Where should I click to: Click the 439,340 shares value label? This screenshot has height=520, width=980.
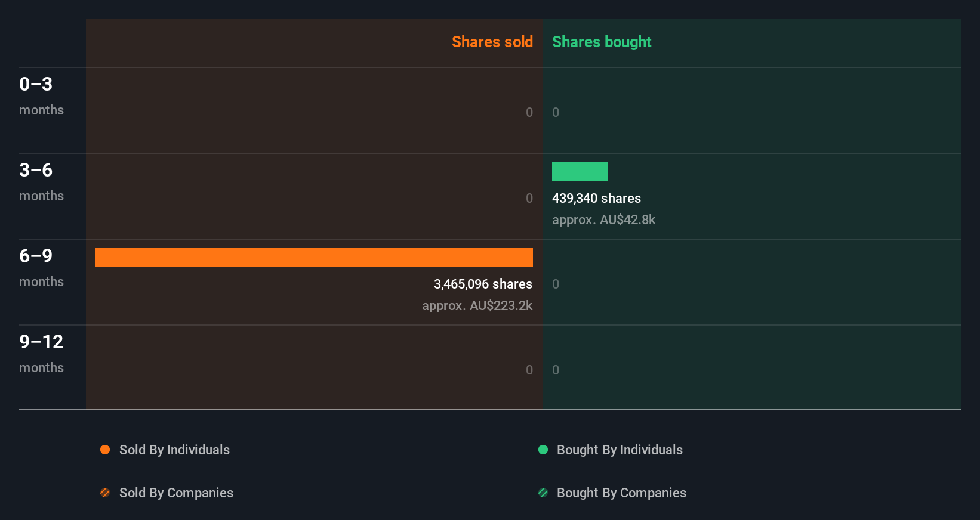[596, 198]
